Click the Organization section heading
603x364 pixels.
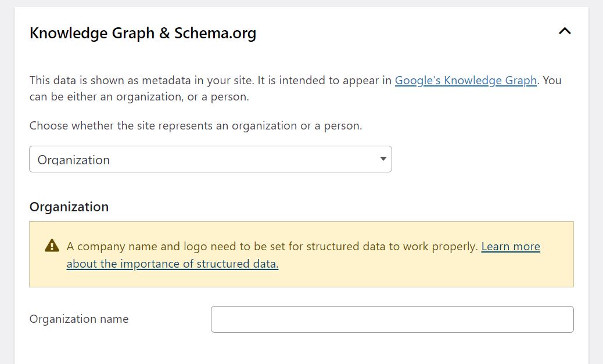pos(69,207)
